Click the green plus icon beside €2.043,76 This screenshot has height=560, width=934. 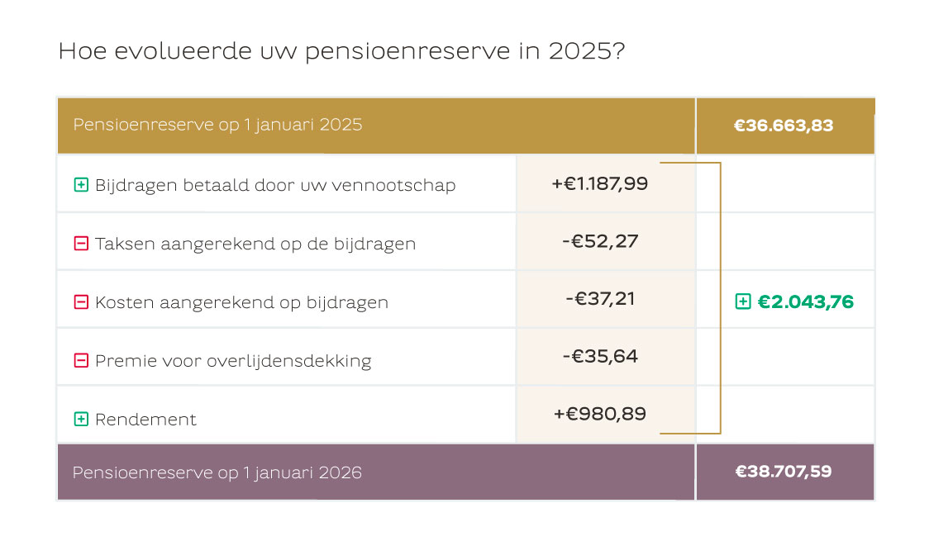coord(743,302)
